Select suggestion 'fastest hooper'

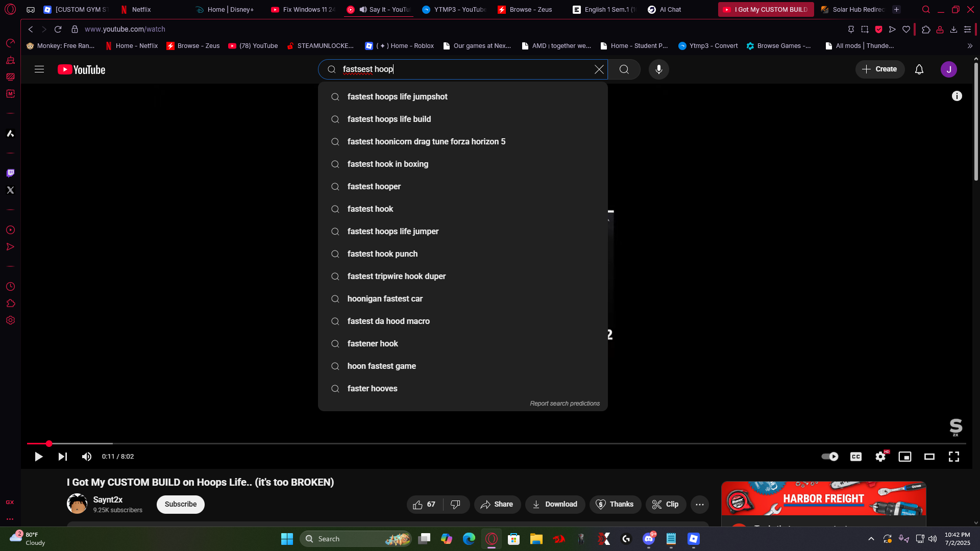point(463,187)
